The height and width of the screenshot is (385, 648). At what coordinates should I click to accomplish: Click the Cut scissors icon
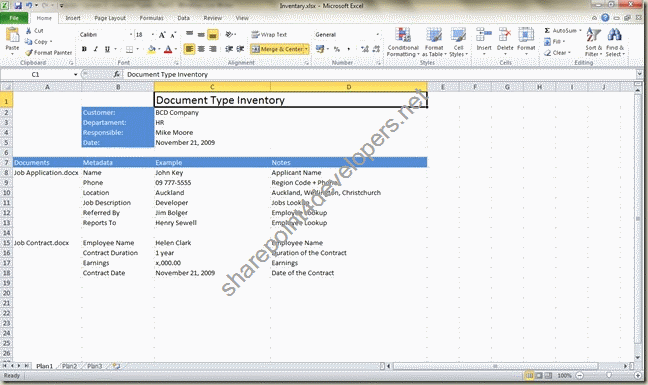click(x=29, y=31)
